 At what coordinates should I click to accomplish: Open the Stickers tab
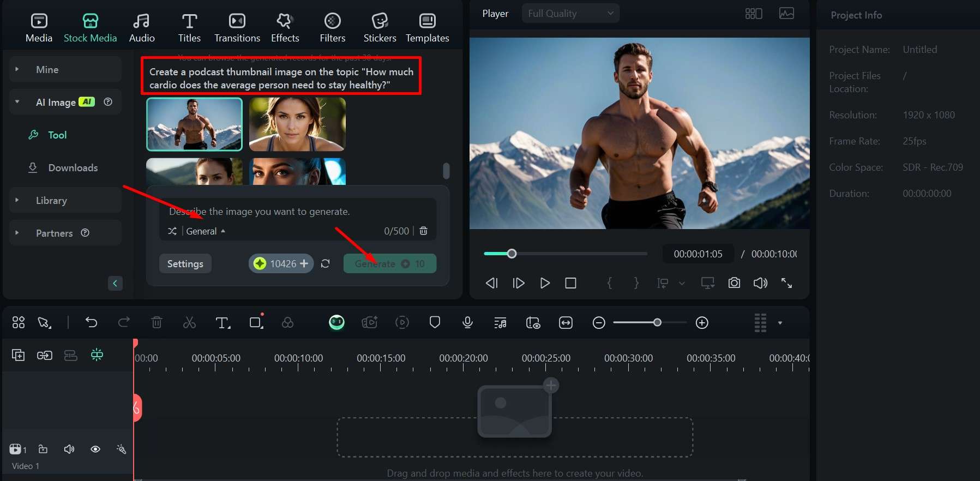tap(380, 28)
